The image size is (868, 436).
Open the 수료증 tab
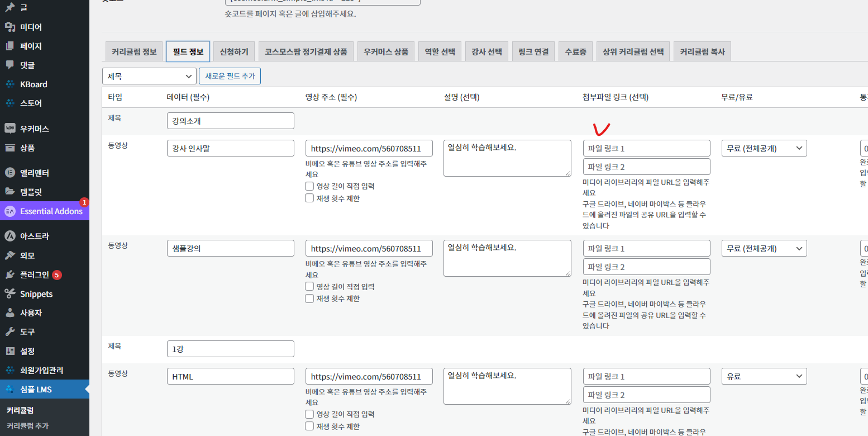575,51
